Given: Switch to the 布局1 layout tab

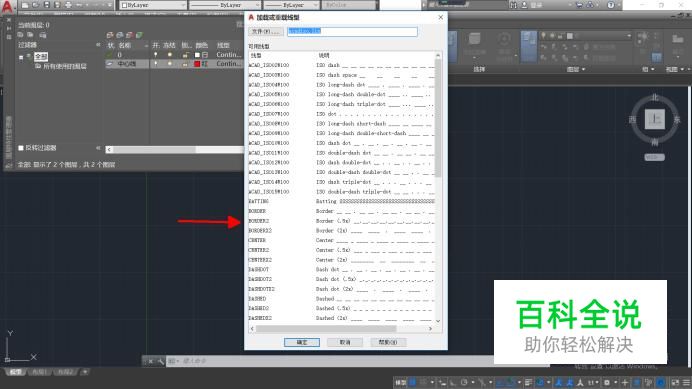Looking at the screenshot, I should point(39,372).
